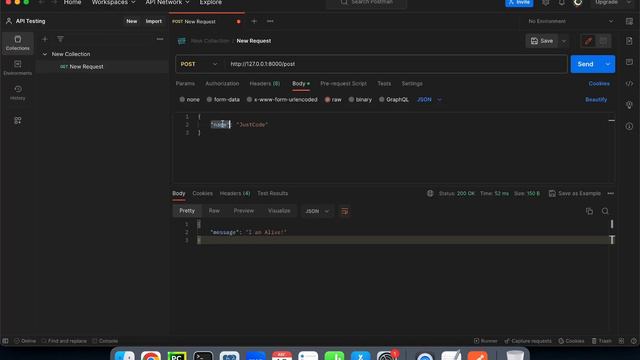Open the History sidebar tab

18,93
